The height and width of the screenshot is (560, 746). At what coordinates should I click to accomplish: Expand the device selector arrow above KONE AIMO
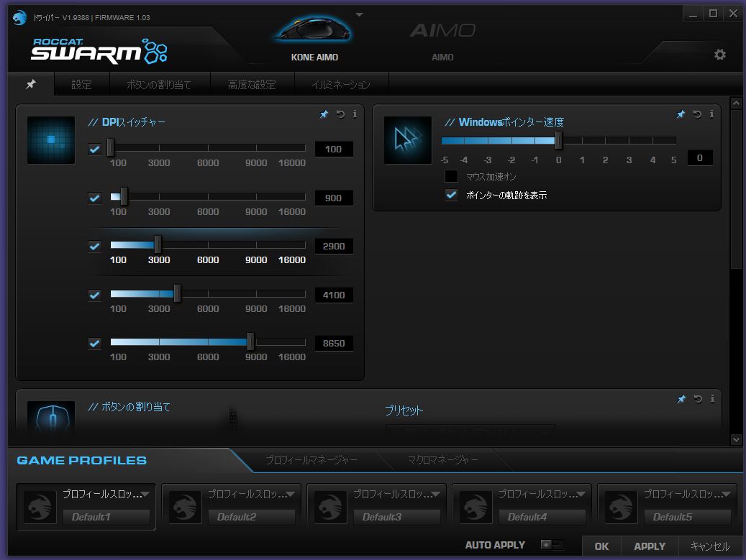click(359, 14)
